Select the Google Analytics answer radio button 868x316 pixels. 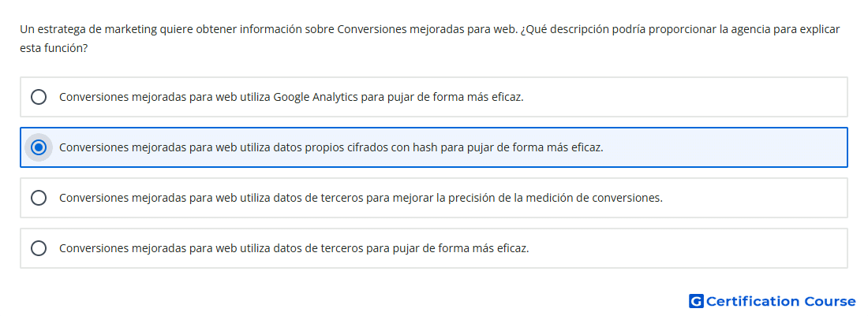(x=39, y=97)
